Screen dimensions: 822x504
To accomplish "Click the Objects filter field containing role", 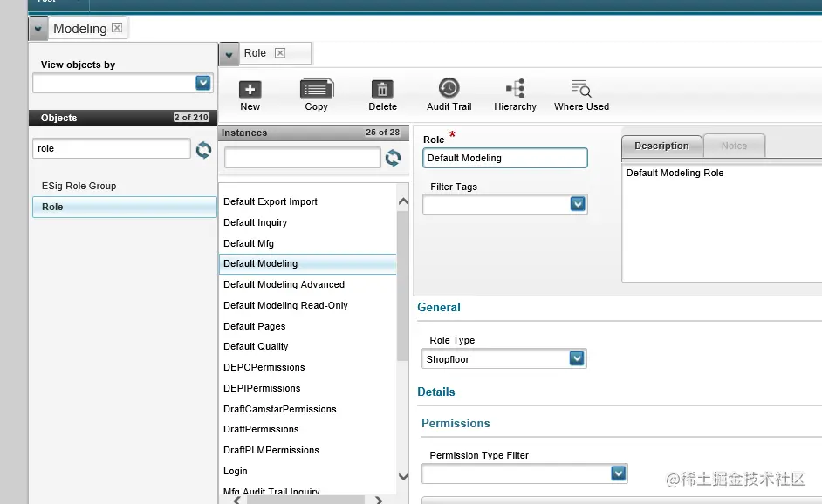I will (111, 148).
